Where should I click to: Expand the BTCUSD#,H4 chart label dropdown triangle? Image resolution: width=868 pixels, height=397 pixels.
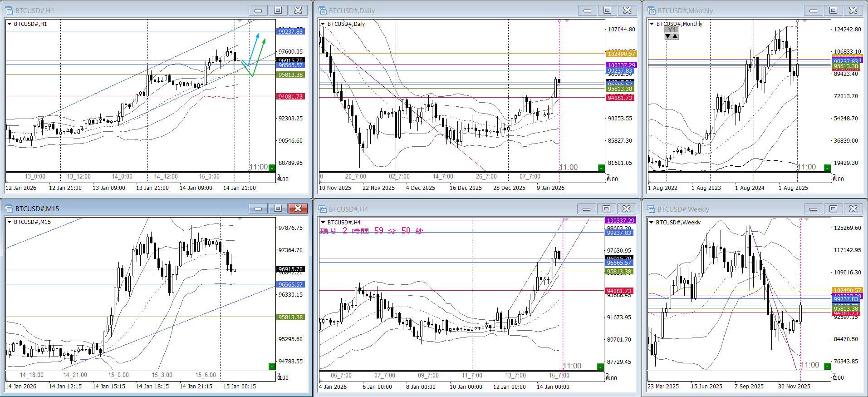point(323,223)
